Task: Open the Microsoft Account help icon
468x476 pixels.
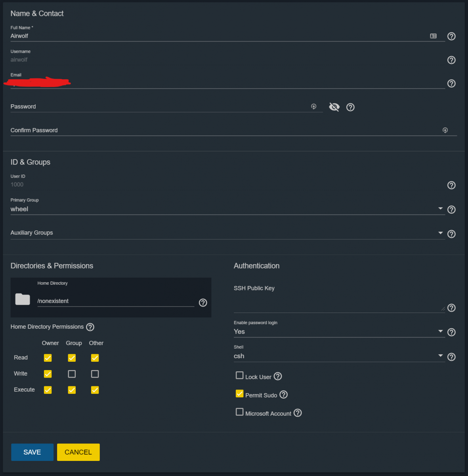Action: 298,413
